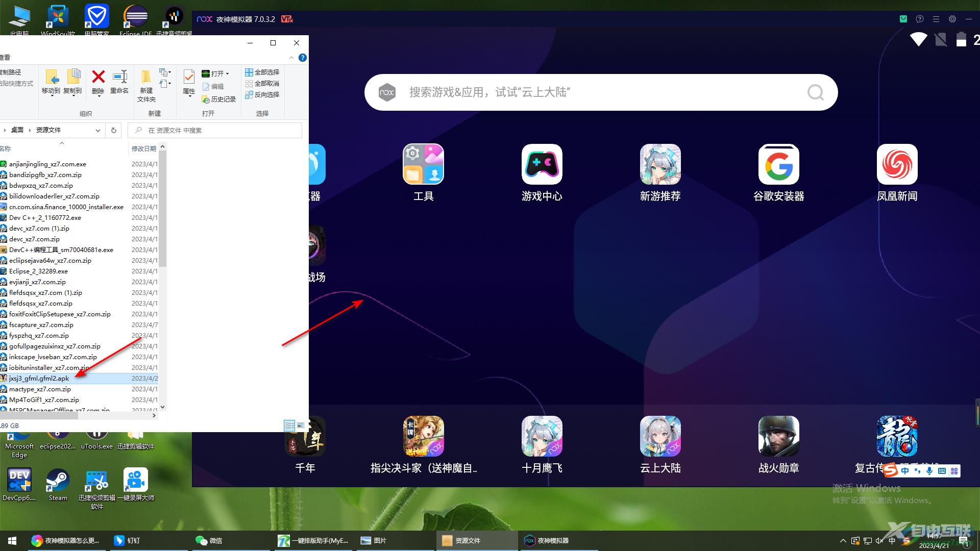
Task: Click 历史记录 button
Action: (x=219, y=99)
